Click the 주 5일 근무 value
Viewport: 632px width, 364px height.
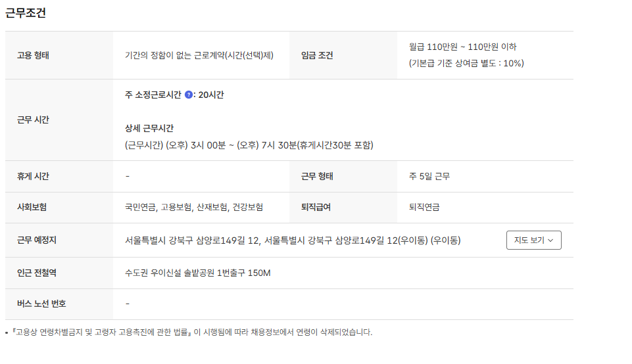[x=429, y=177]
